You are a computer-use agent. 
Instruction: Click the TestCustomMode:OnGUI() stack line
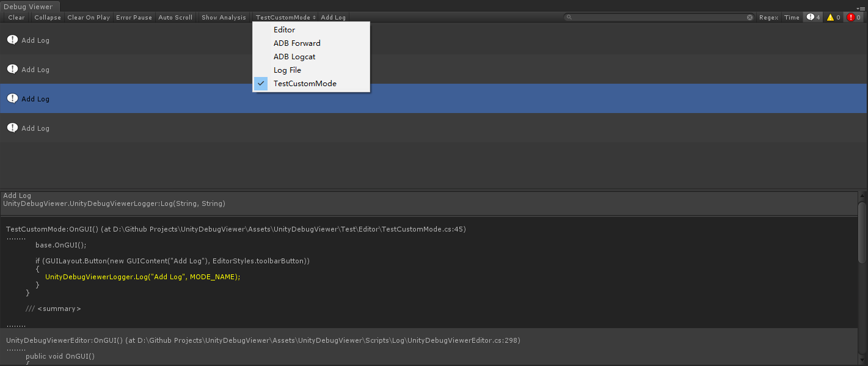236,229
